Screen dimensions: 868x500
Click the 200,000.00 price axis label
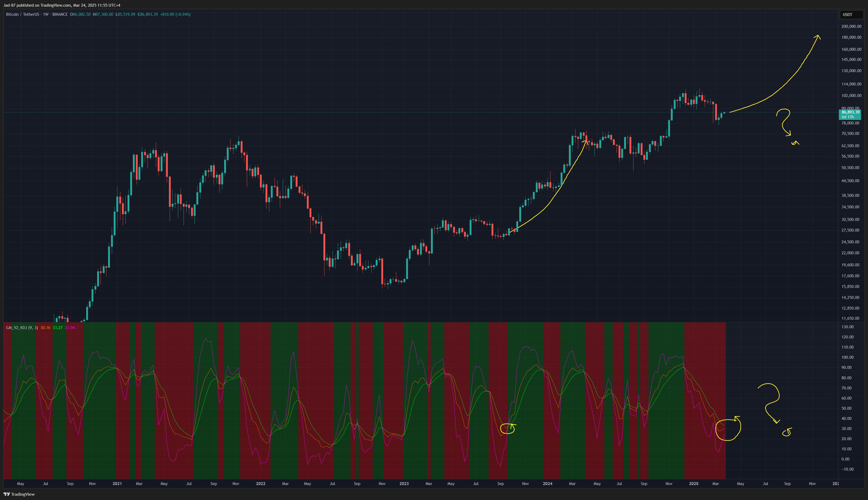tap(851, 26)
